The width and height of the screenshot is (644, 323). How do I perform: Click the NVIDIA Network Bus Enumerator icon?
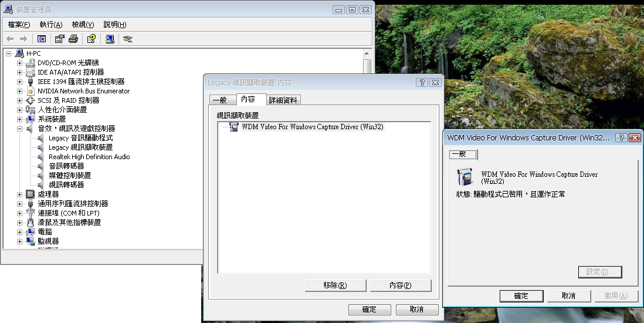coord(30,92)
